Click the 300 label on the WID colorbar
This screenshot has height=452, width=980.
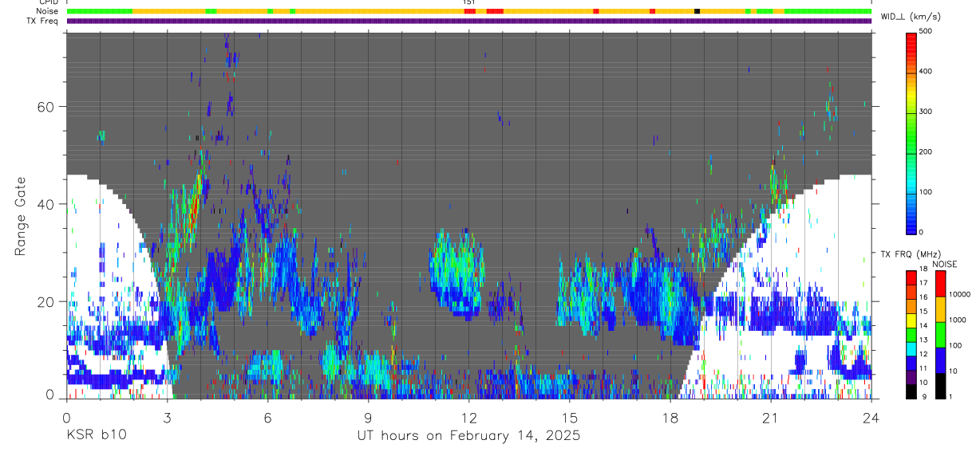926,112
